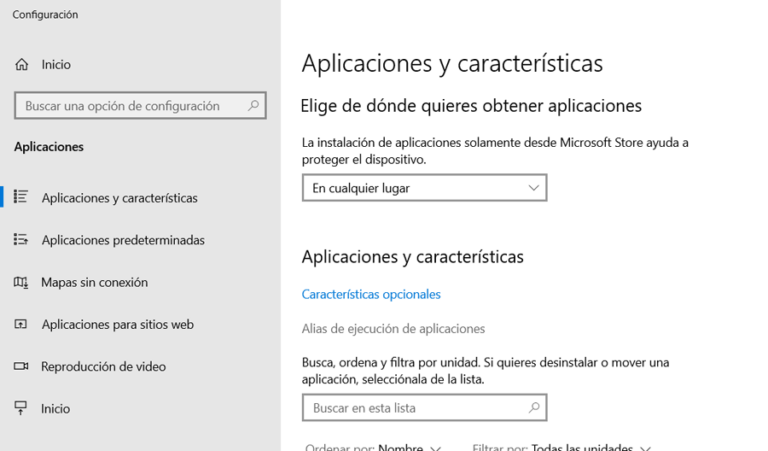
Task: Click the magnifier in the sidebar search box
Action: pos(253,105)
